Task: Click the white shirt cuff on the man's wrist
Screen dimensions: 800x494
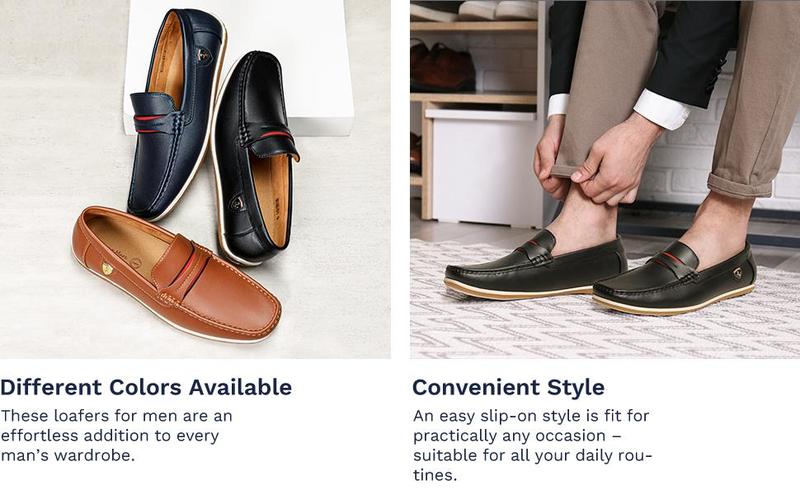Action: pos(658,105)
